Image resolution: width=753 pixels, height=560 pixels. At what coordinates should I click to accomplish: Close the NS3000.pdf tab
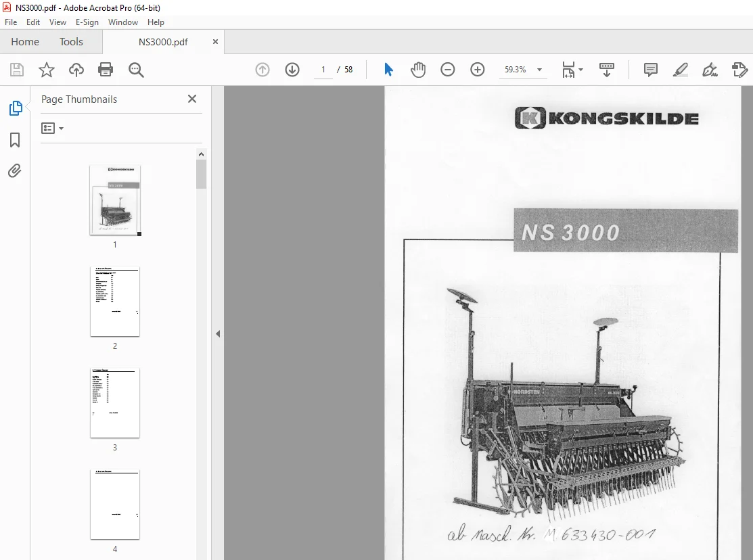pos(215,42)
